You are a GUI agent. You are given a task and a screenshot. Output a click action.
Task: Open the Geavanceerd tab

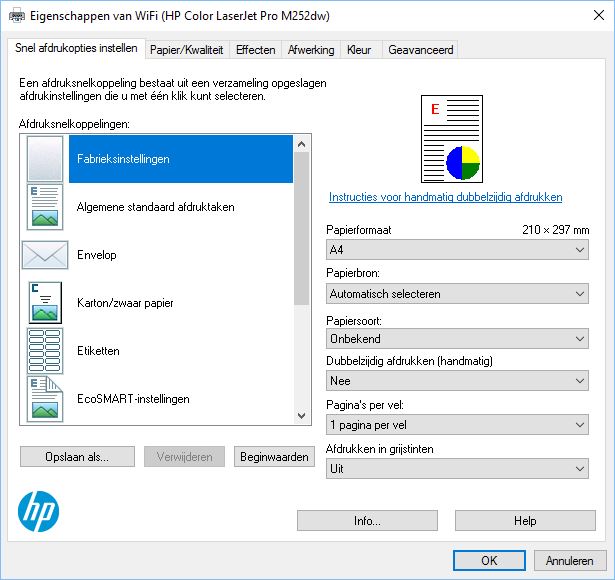click(420, 50)
